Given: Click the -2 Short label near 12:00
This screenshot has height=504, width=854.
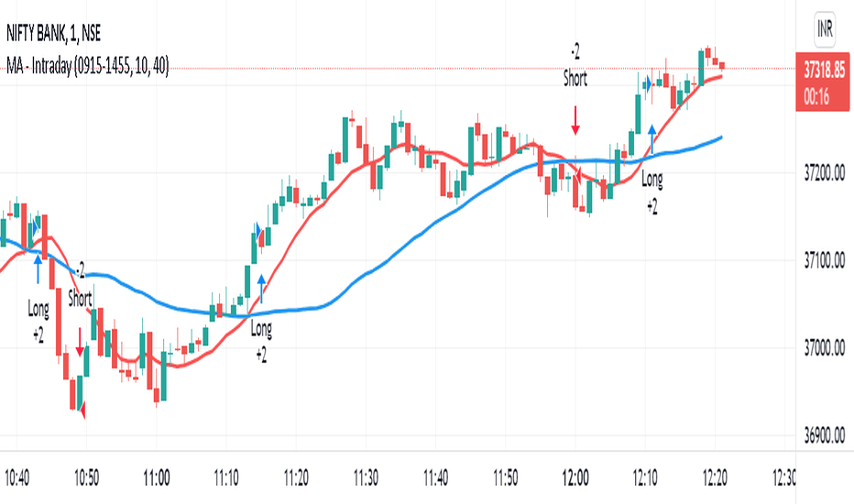Looking at the screenshot, I should click(575, 66).
